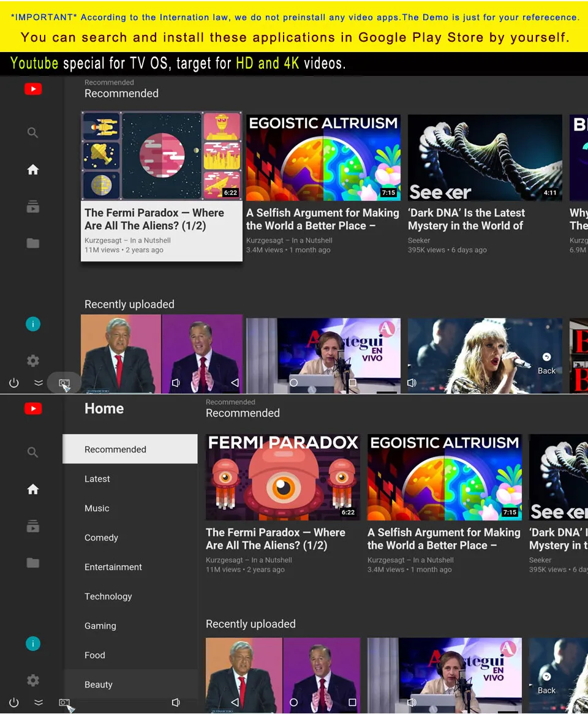Click the teal info icon in upper screenshot

[33, 324]
